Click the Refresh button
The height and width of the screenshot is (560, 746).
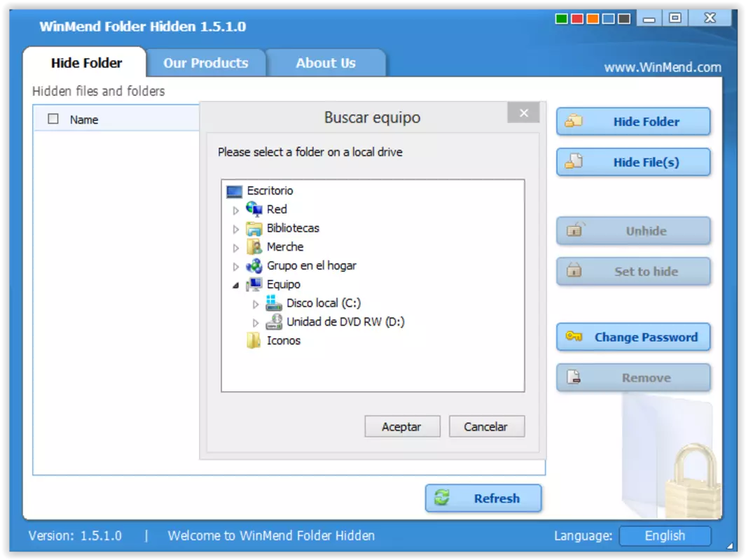pos(483,498)
